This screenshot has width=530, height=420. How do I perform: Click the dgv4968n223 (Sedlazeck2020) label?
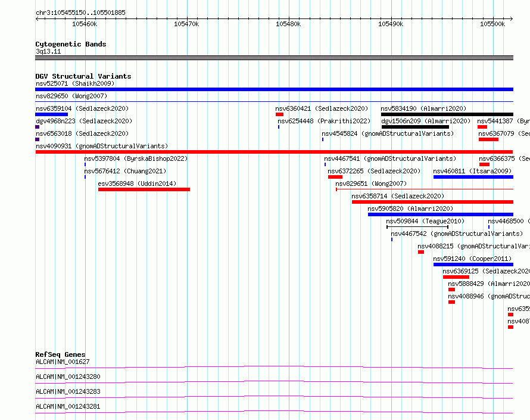click(x=84, y=121)
